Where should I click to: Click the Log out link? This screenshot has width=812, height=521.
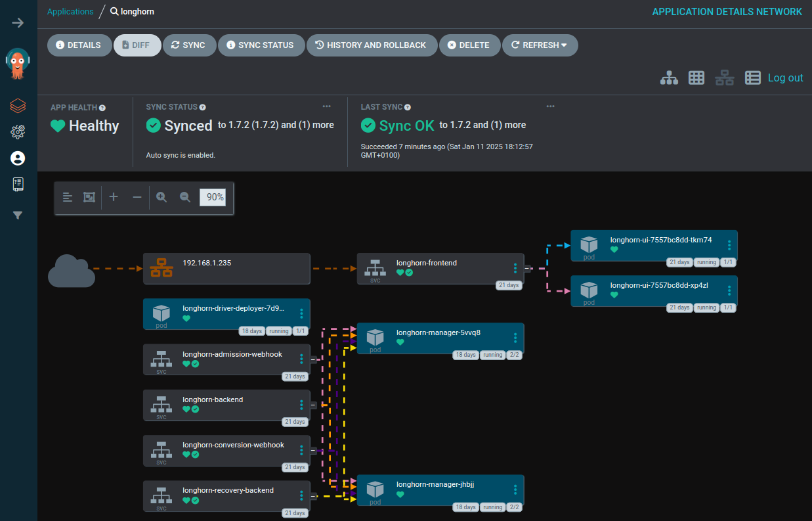[786, 78]
